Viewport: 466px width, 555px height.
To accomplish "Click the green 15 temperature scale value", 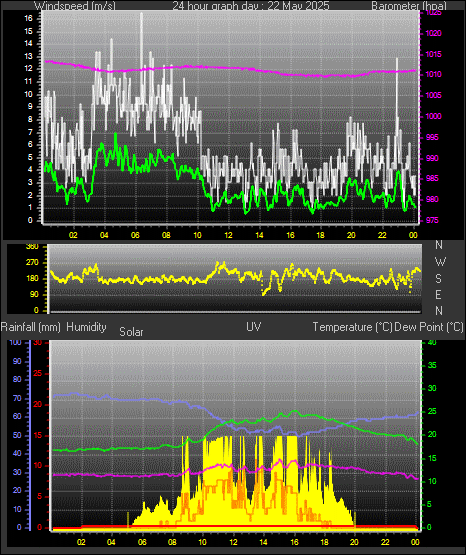I will [432, 458].
